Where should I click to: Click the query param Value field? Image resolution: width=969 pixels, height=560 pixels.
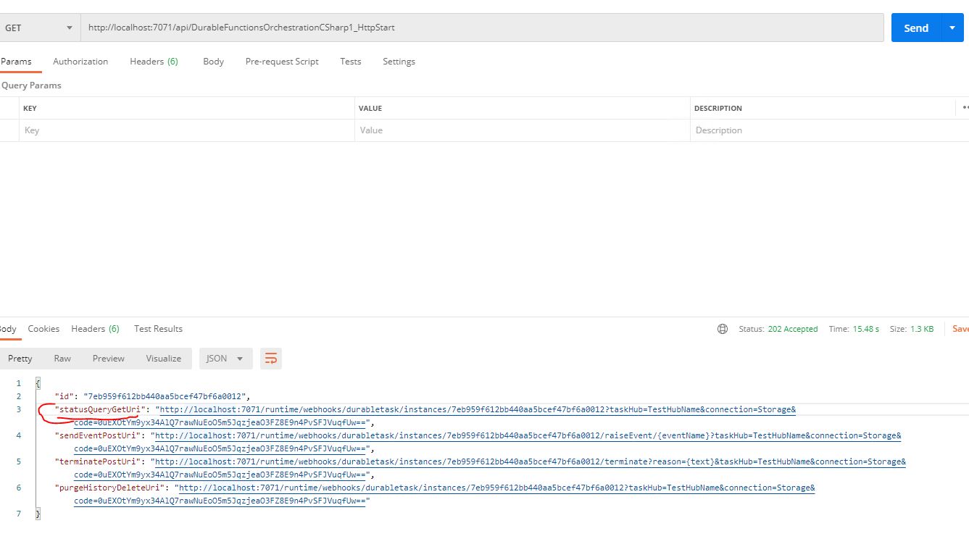[522, 130]
